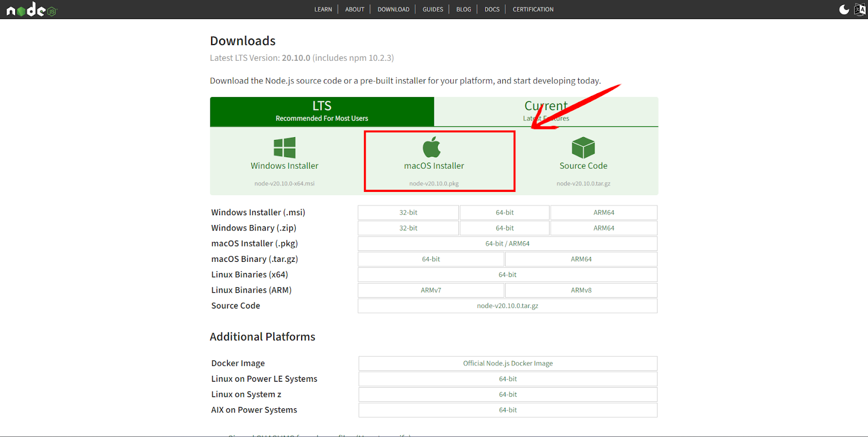Click the Linux on Power LE Systems label

tap(264, 379)
